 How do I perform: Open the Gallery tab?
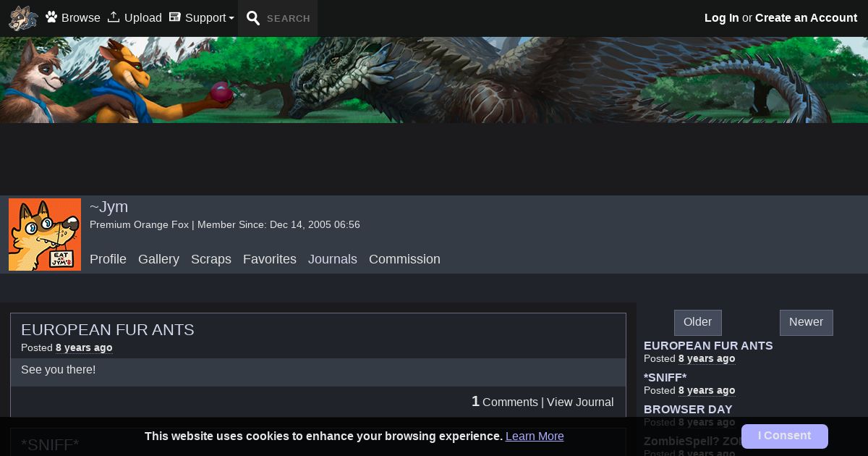[x=158, y=259]
